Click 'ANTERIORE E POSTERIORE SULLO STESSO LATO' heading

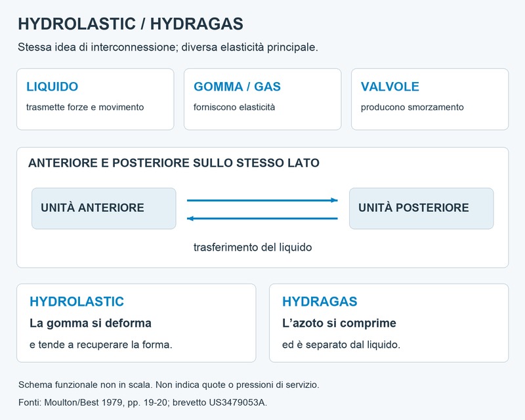pos(174,163)
